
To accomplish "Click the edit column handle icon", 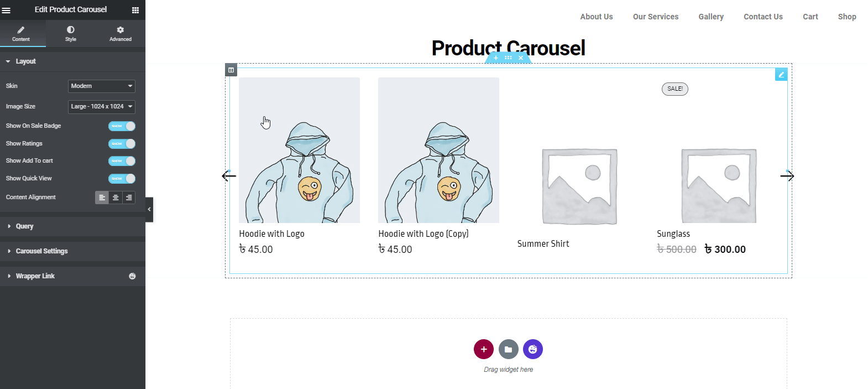I will coord(231,70).
